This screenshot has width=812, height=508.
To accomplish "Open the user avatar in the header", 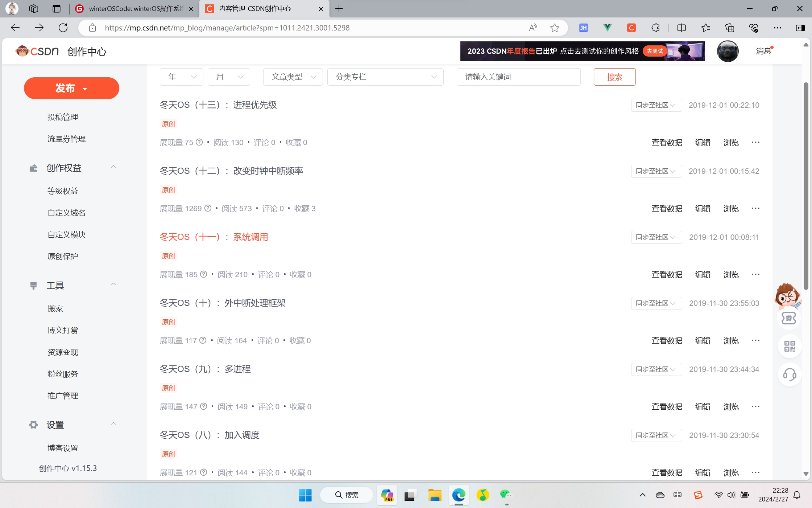I will point(728,51).
